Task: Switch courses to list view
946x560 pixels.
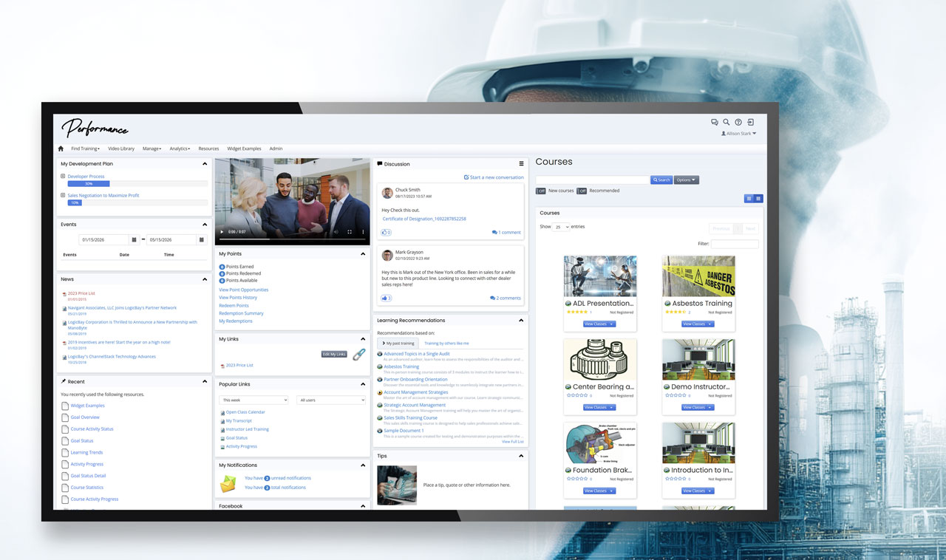Action: click(x=749, y=199)
